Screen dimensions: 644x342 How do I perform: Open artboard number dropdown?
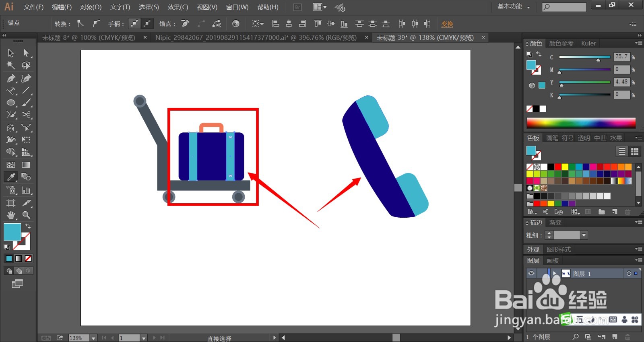144,338
